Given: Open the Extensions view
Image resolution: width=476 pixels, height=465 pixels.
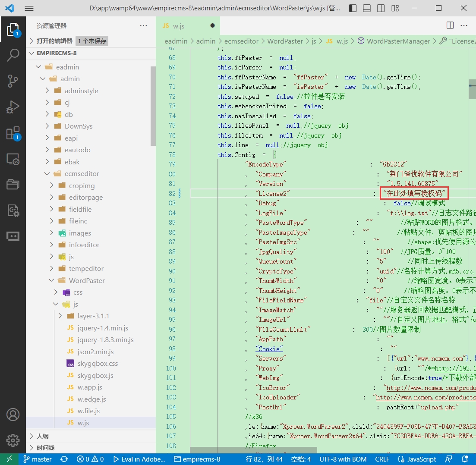Looking at the screenshot, I should point(13,133).
